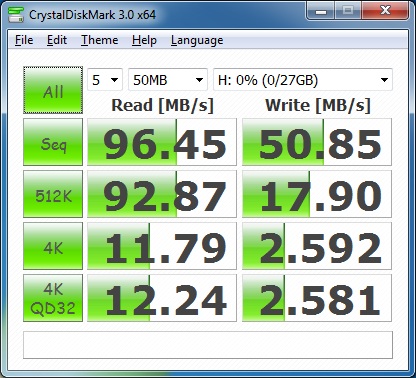The image size is (416, 378).
Task: Click the Seq write result 50.85
Action: click(317, 142)
